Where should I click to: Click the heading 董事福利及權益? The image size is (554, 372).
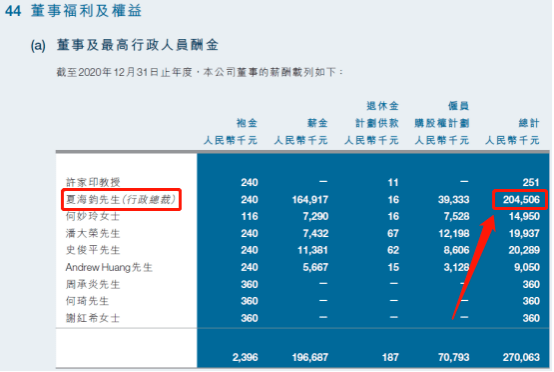86,11
